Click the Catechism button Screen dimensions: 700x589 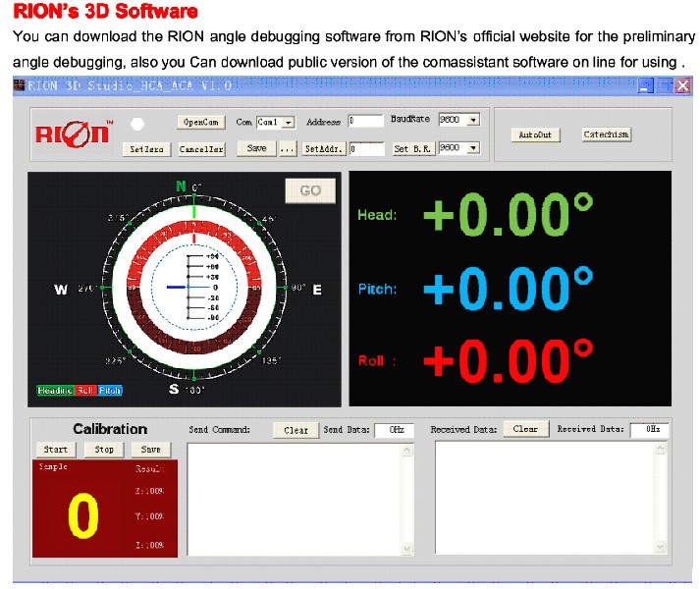click(606, 134)
